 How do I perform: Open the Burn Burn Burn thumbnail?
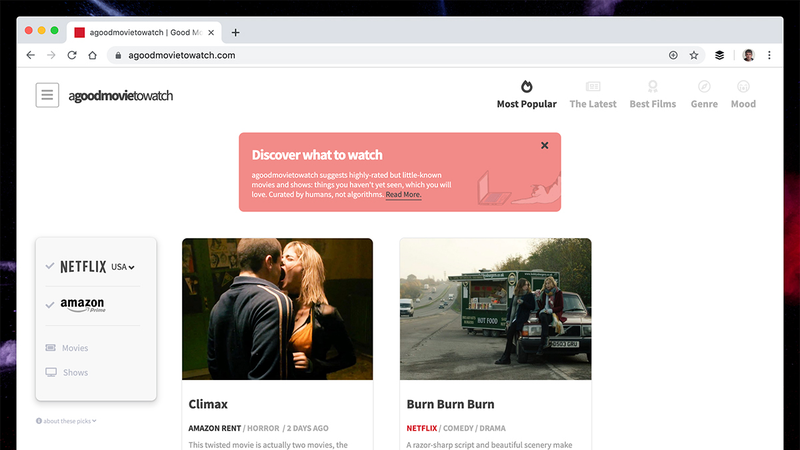point(495,309)
